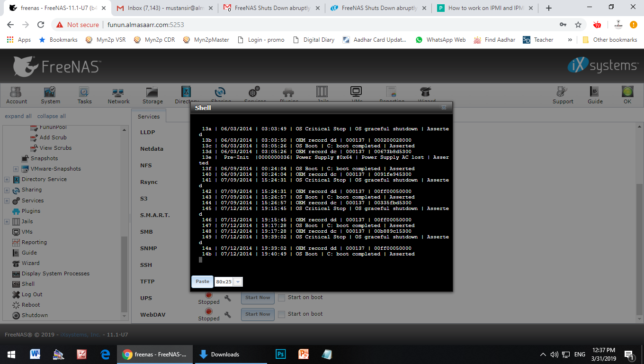The width and height of the screenshot is (644, 364).
Task: Show hidden system tray icons
Action: tap(543, 354)
